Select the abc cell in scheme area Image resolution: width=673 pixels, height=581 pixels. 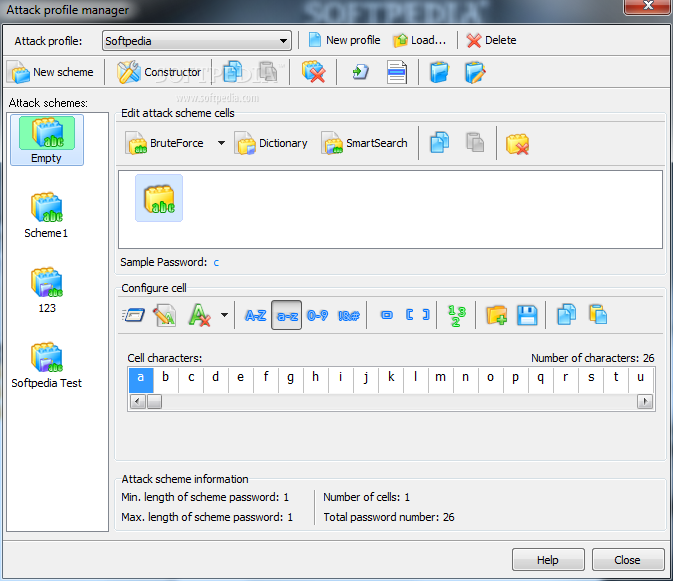[x=159, y=198]
